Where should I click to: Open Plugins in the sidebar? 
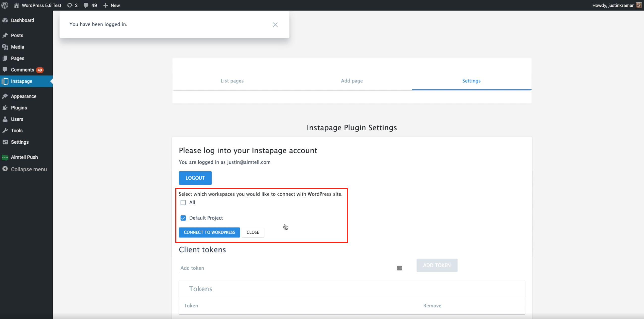click(19, 108)
